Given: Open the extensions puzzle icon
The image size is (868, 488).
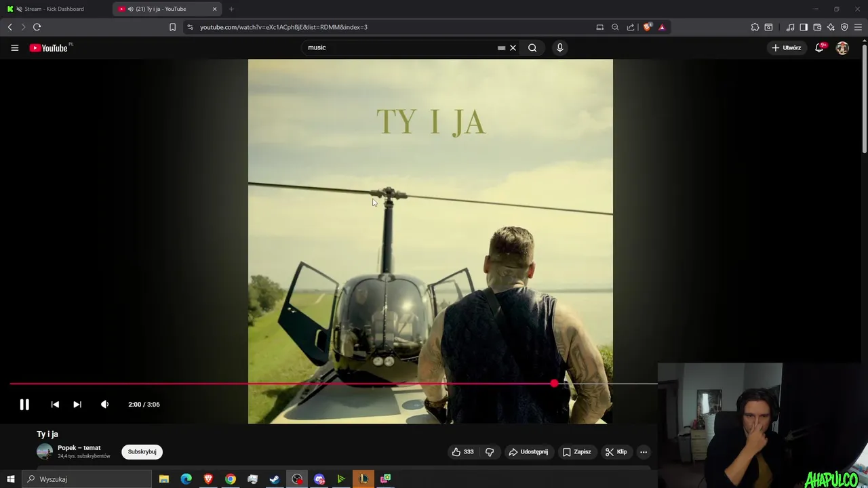Looking at the screenshot, I should coord(755,27).
